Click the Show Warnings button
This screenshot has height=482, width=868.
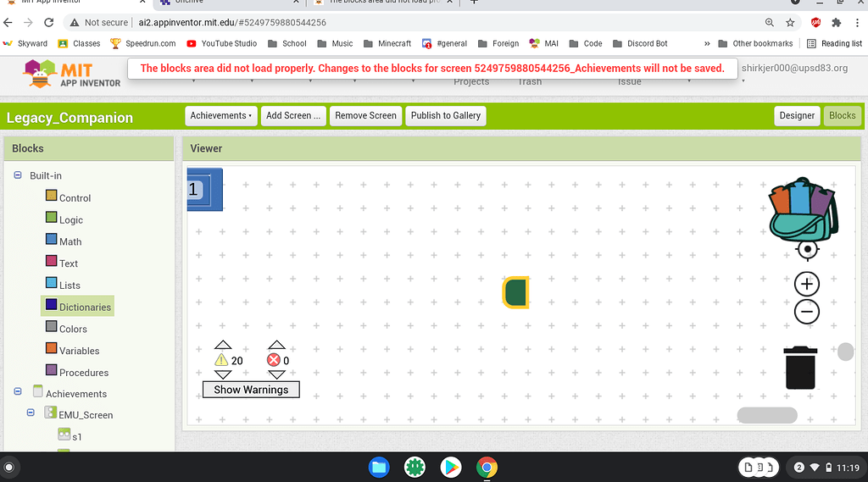click(x=251, y=390)
